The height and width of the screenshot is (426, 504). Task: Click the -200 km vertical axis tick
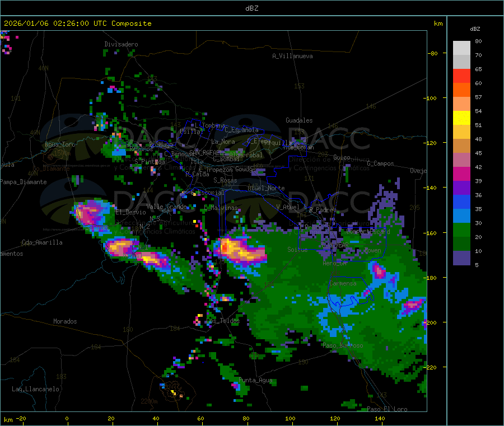click(430, 322)
